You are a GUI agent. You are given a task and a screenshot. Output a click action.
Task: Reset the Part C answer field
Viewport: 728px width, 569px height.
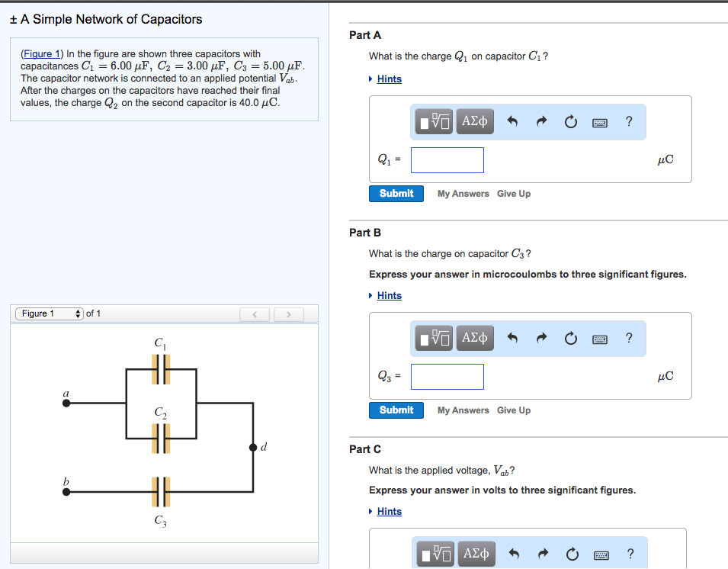tap(572, 555)
